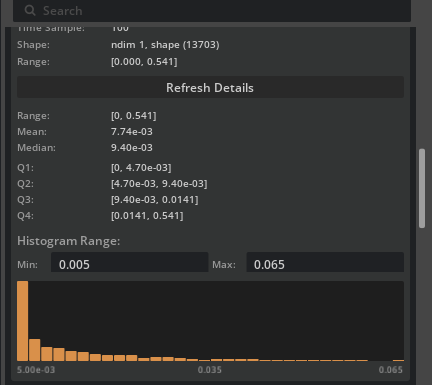Click the Refresh Details button
The image size is (432, 385).
point(210,88)
